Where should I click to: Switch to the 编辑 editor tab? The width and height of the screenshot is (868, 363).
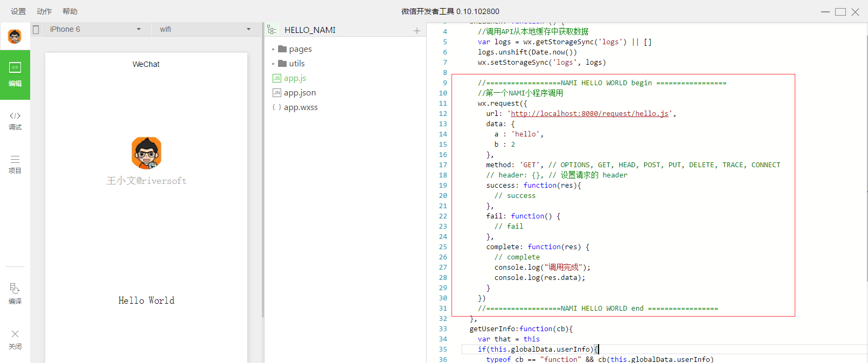15,75
